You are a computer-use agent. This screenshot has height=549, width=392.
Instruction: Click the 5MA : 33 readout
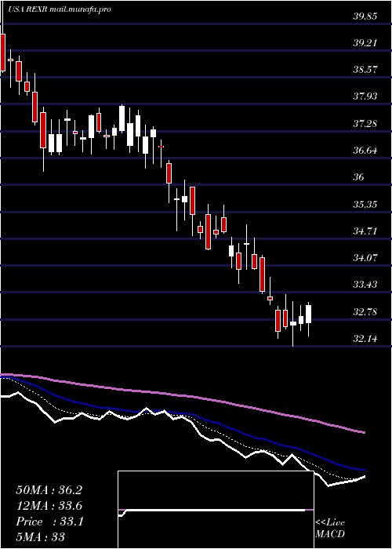(x=40, y=537)
